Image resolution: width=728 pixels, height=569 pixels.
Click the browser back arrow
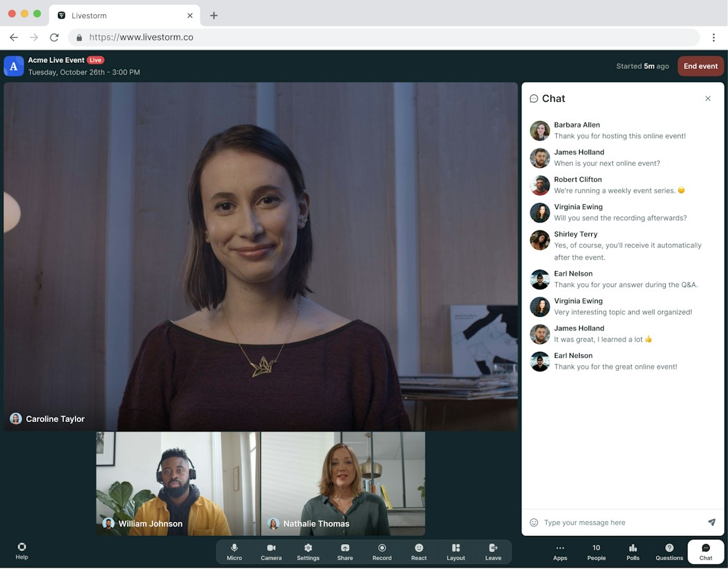(x=14, y=37)
